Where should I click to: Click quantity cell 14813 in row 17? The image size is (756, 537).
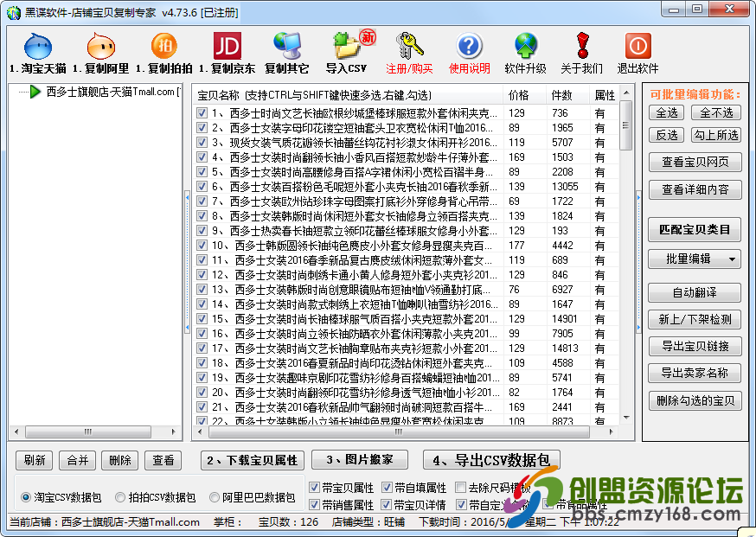pyautogui.click(x=565, y=348)
